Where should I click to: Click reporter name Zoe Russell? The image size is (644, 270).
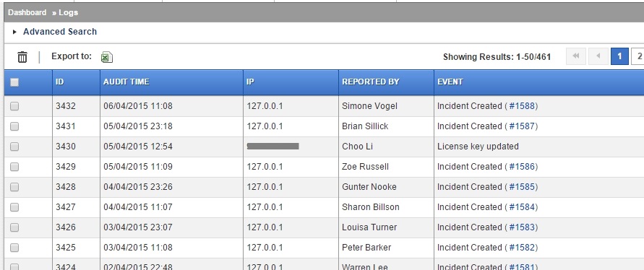point(365,167)
